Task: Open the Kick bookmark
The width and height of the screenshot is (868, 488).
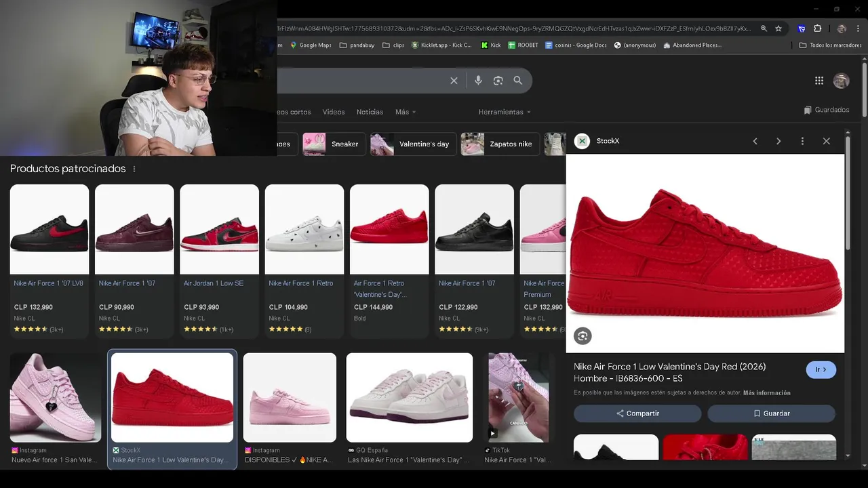Action: coord(491,45)
